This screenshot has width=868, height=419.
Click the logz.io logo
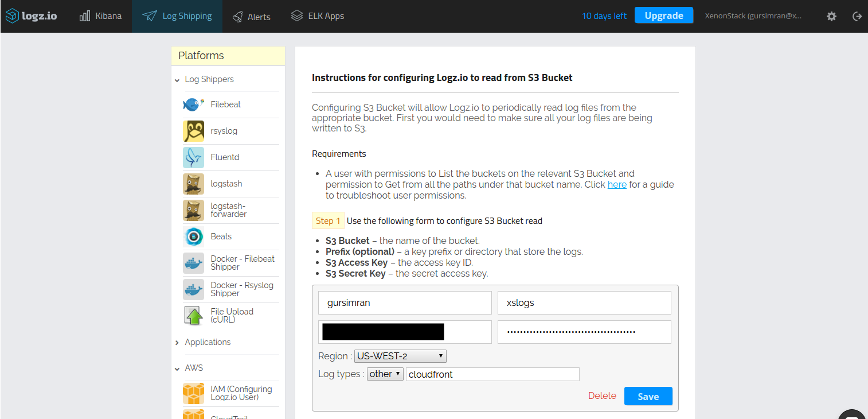(x=32, y=16)
